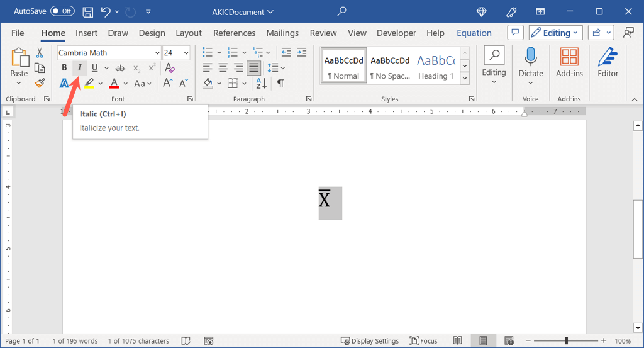The image size is (644, 348).
Task: Click the selected X-bar equation in document
Action: (x=325, y=200)
